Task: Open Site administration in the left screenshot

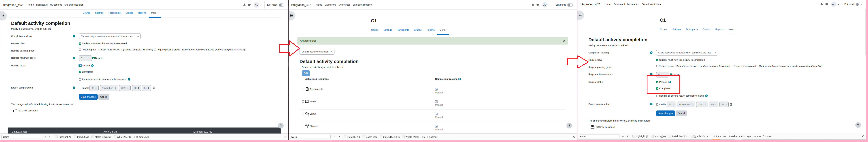Action: tap(74, 5)
